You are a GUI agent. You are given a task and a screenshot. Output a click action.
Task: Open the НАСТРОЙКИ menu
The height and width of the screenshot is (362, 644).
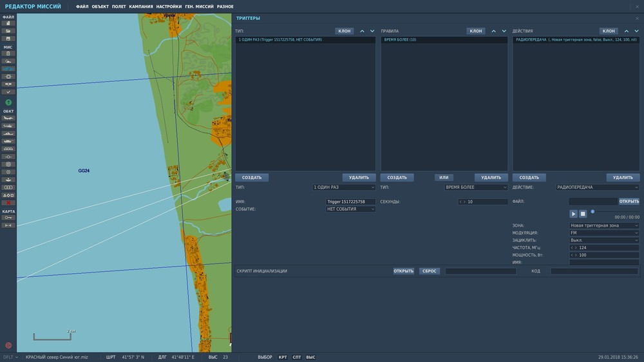(169, 6)
